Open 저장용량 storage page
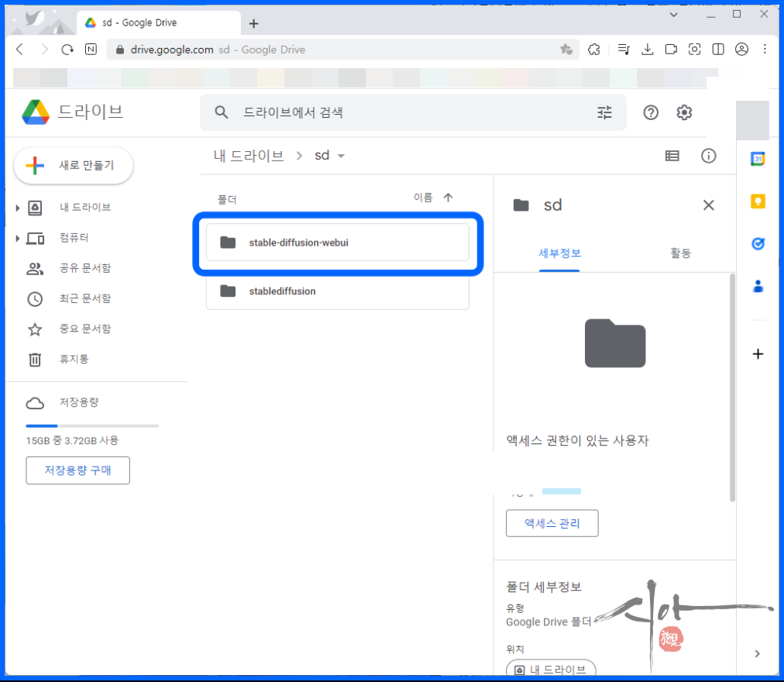 79,402
